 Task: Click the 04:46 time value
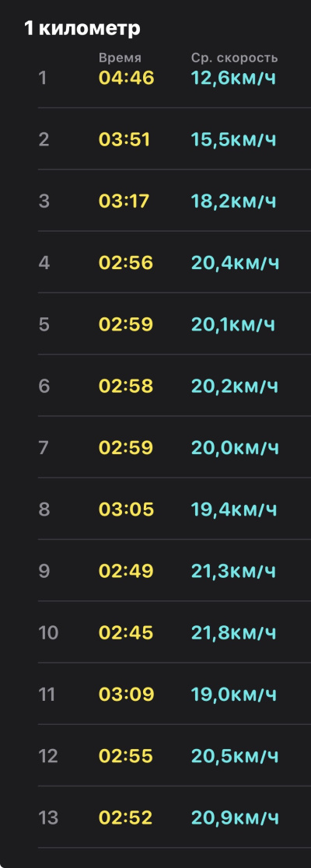point(126,78)
